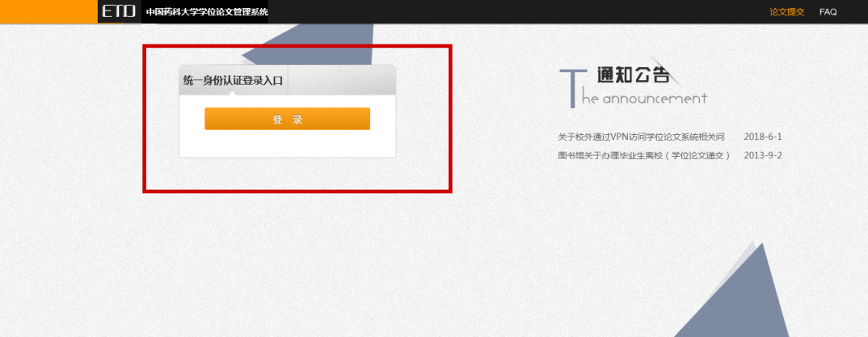This screenshot has width=868, height=337.
Task: Click the orange block left of ETD logo
Action: [x=48, y=11]
